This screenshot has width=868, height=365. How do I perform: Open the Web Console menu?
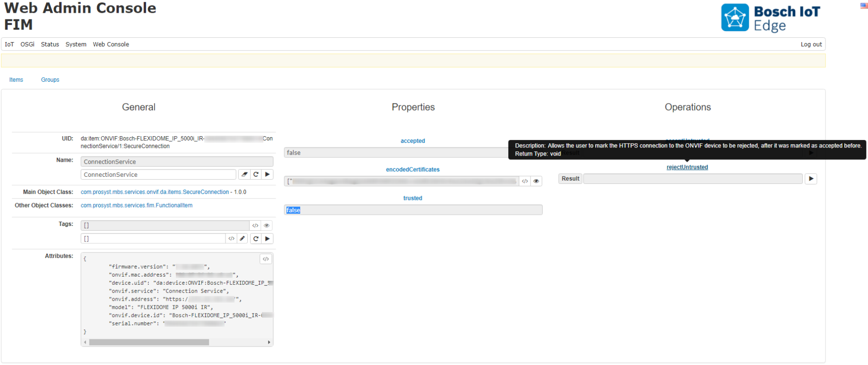click(111, 44)
